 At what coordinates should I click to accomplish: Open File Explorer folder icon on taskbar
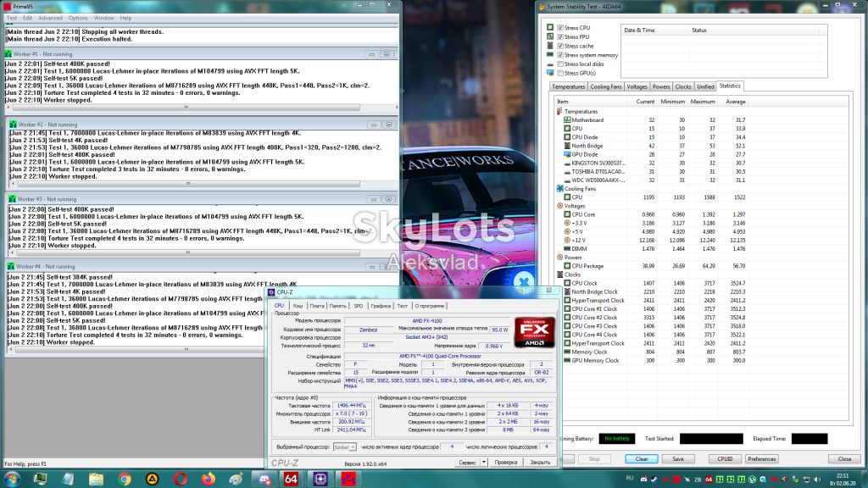pos(97,480)
